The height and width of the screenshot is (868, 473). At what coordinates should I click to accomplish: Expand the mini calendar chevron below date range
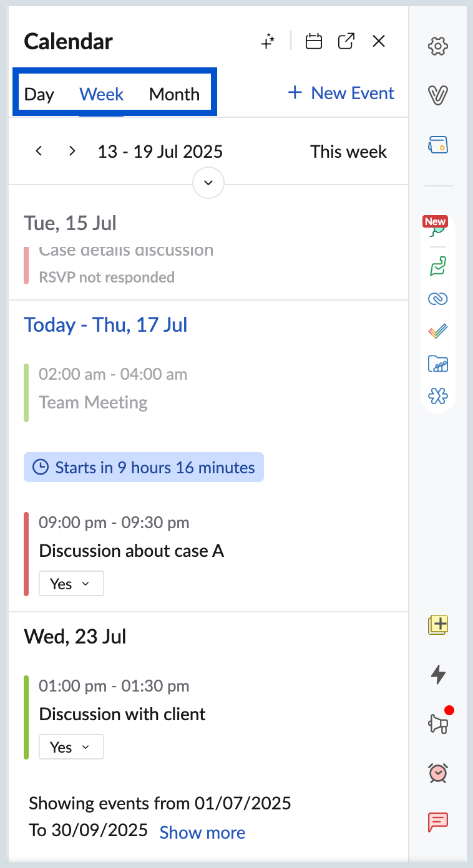pos(208,183)
